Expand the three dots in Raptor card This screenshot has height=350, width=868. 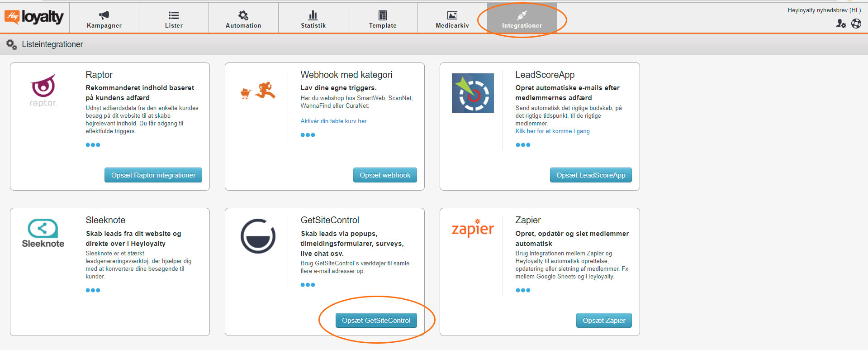93,145
